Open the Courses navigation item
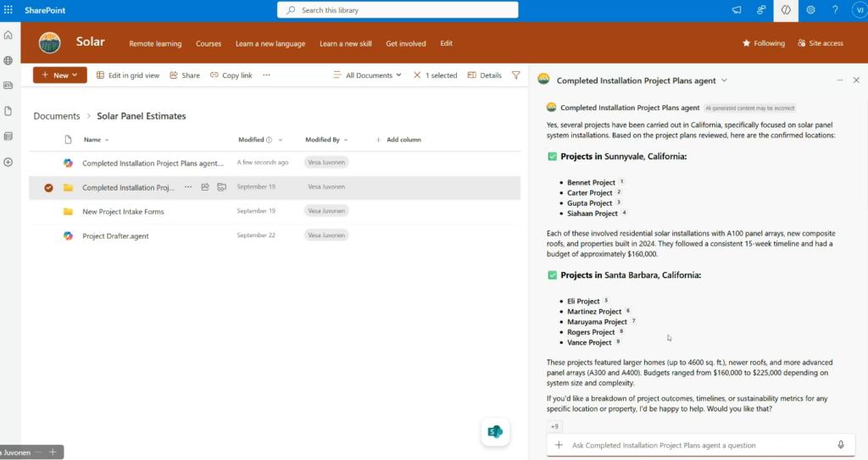 (209, 43)
